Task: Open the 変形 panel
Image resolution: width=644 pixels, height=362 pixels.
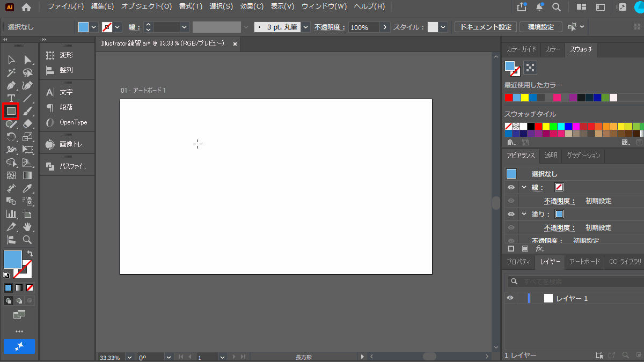Action: pos(67,55)
